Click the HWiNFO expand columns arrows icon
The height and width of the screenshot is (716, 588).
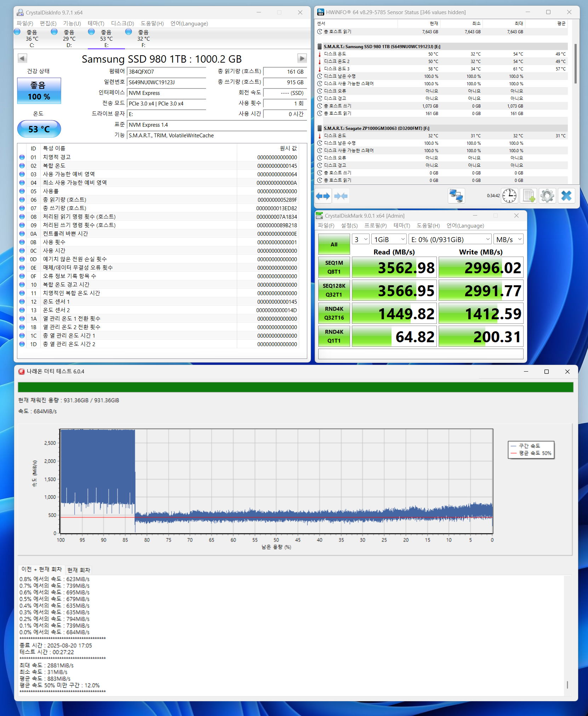coord(323,196)
